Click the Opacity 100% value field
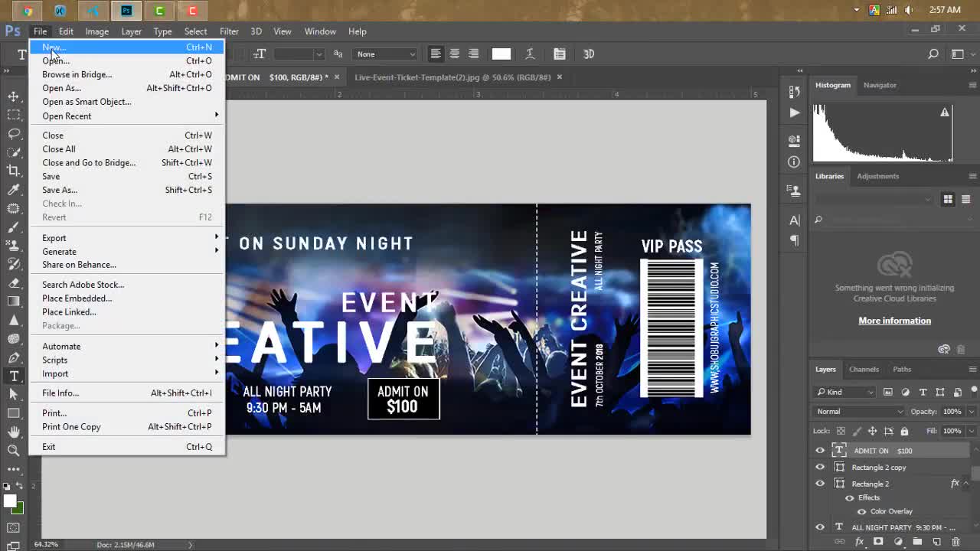The height and width of the screenshot is (551, 980). pyautogui.click(x=952, y=412)
